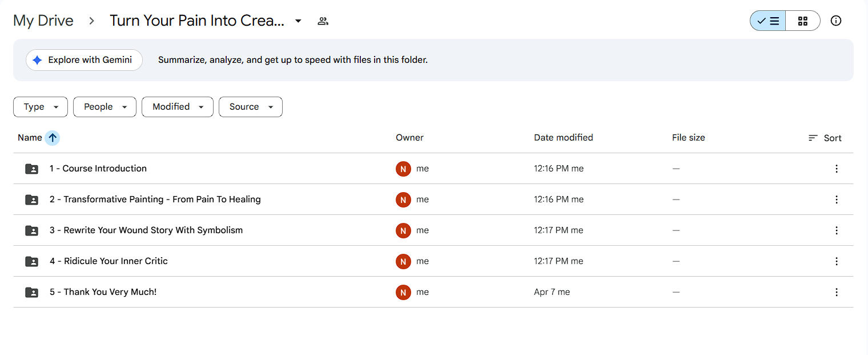This screenshot has height=355, width=868.
Task: Open the People filter dropdown
Action: pyautogui.click(x=105, y=107)
